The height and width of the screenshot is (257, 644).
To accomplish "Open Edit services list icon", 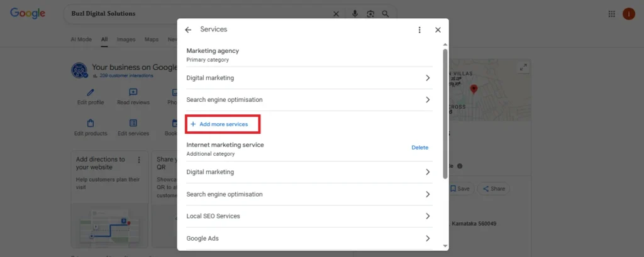I will 133,123.
